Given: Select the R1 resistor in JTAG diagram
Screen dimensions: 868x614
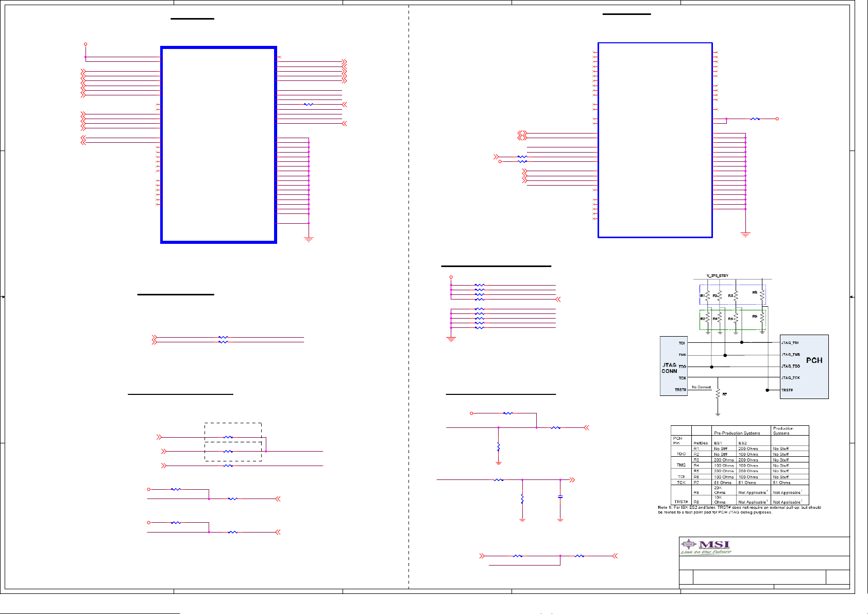Looking at the screenshot, I should 708,296.
